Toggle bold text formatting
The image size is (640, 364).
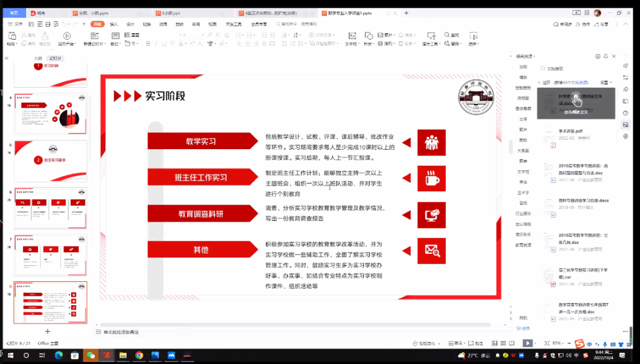[x=148, y=44]
